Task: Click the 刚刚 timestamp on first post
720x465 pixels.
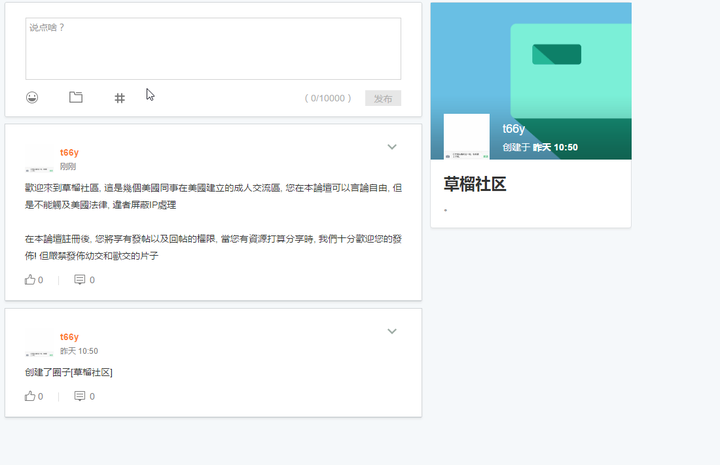Action: tap(68, 167)
